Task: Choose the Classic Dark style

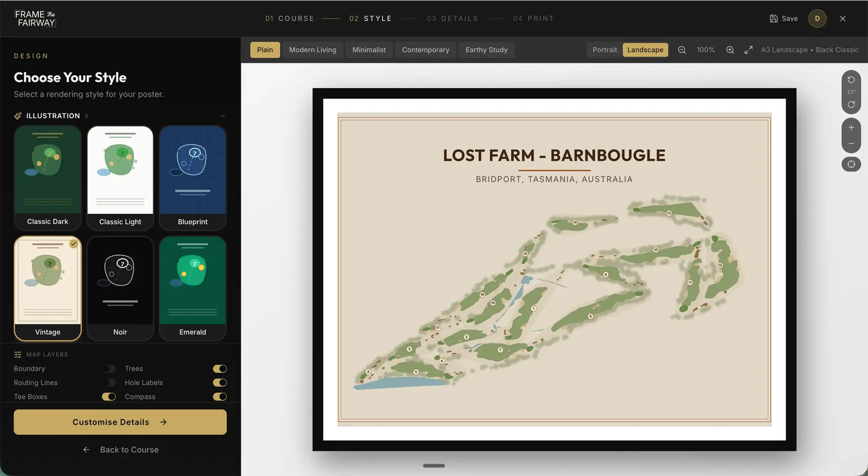Action: point(47,178)
